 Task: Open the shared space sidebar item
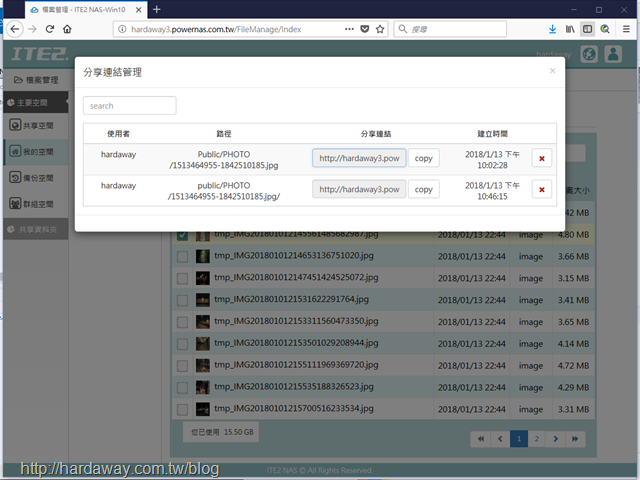pyautogui.click(x=36, y=125)
